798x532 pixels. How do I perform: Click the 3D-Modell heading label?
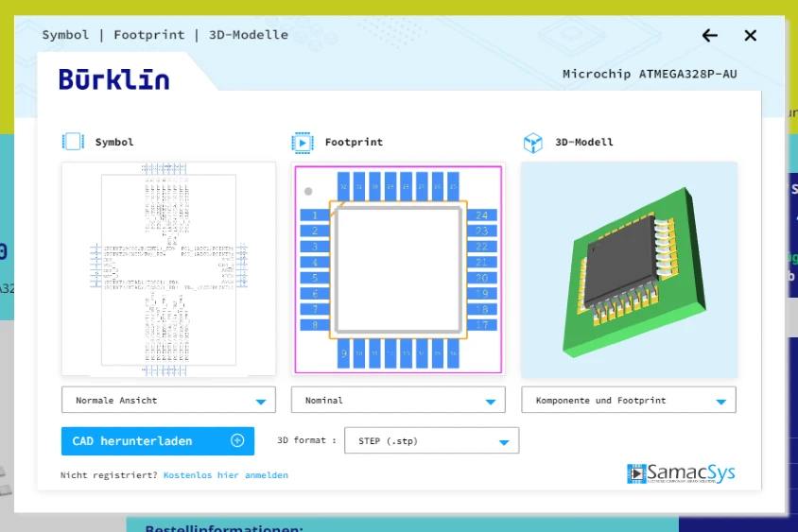pyautogui.click(x=584, y=143)
